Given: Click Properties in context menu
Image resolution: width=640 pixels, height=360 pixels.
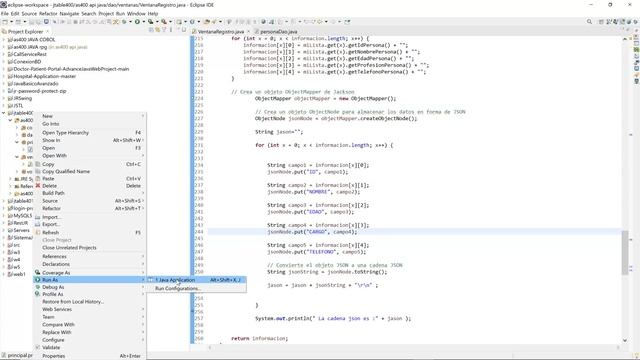Looking at the screenshot, I should point(89,356).
